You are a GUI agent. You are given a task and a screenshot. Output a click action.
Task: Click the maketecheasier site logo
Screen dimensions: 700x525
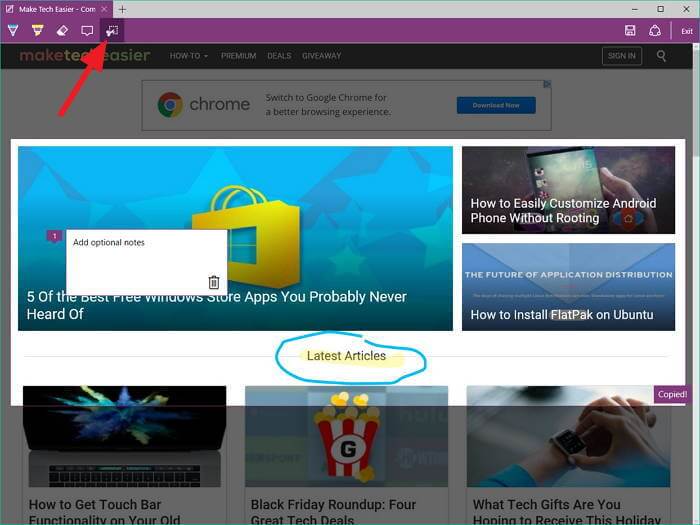point(85,55)
